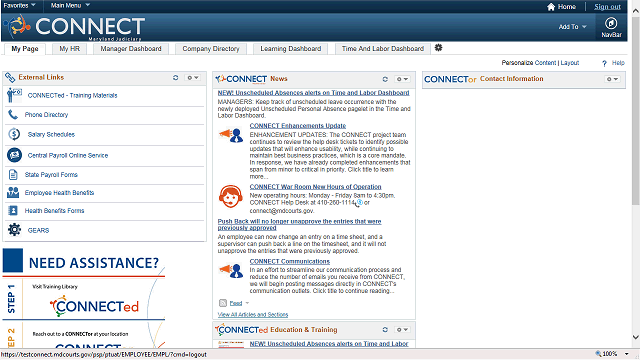Switch to Manager Dashboard tab
This screenshot has width=640, height=360.
click(x=131, y=49)
